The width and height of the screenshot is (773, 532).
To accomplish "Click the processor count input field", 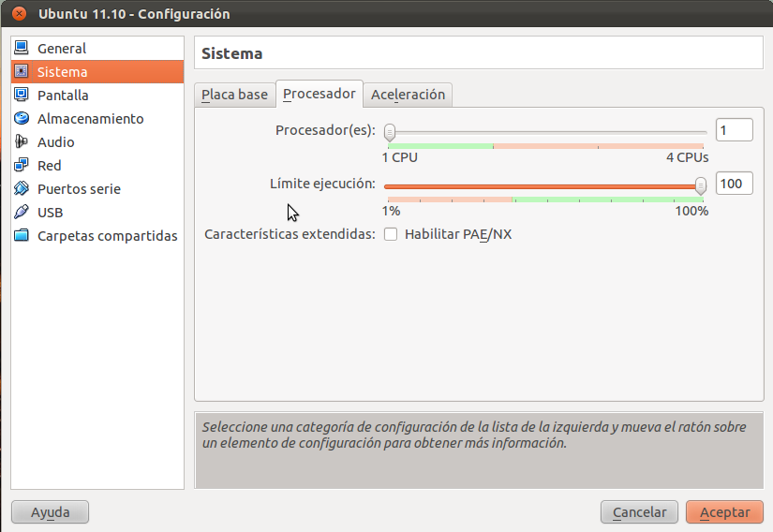I will pos(734,130).
